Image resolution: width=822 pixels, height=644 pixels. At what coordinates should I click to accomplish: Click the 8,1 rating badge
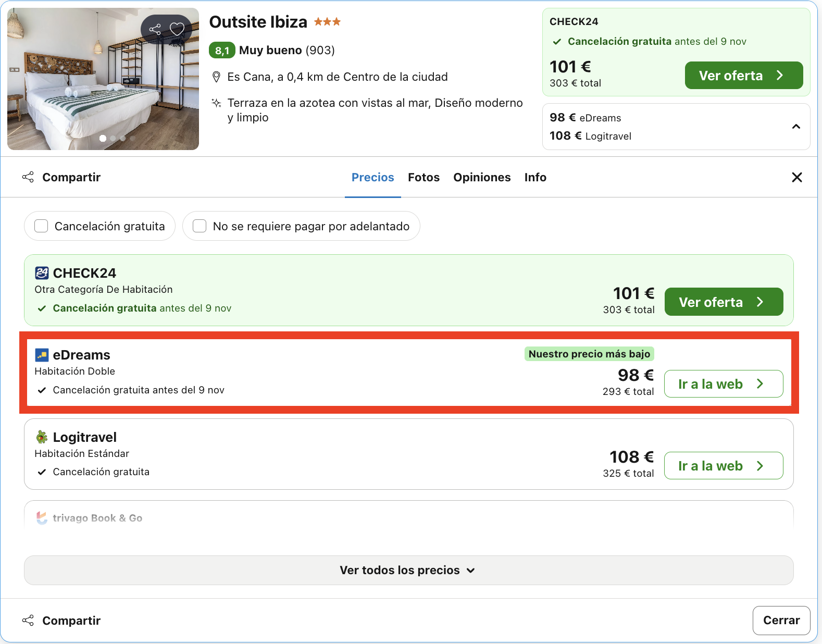tap(222, 51)
